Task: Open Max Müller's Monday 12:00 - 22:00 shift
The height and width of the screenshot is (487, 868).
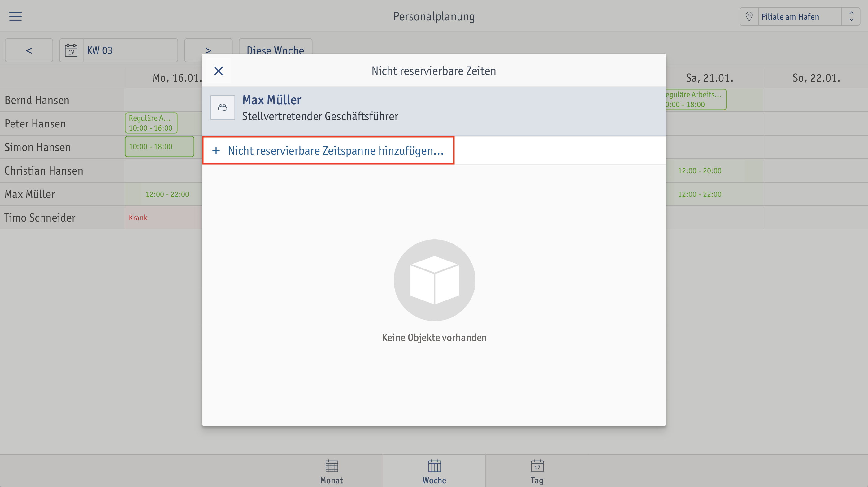Action: [x=167, y=194]
